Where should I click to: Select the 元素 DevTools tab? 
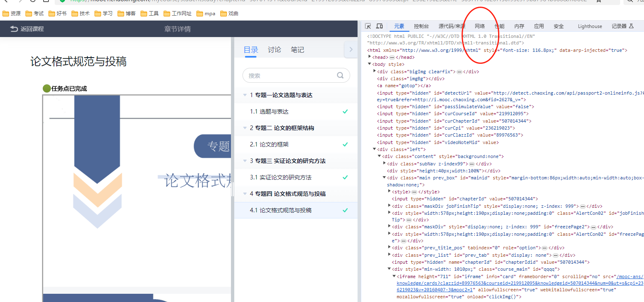399,26
